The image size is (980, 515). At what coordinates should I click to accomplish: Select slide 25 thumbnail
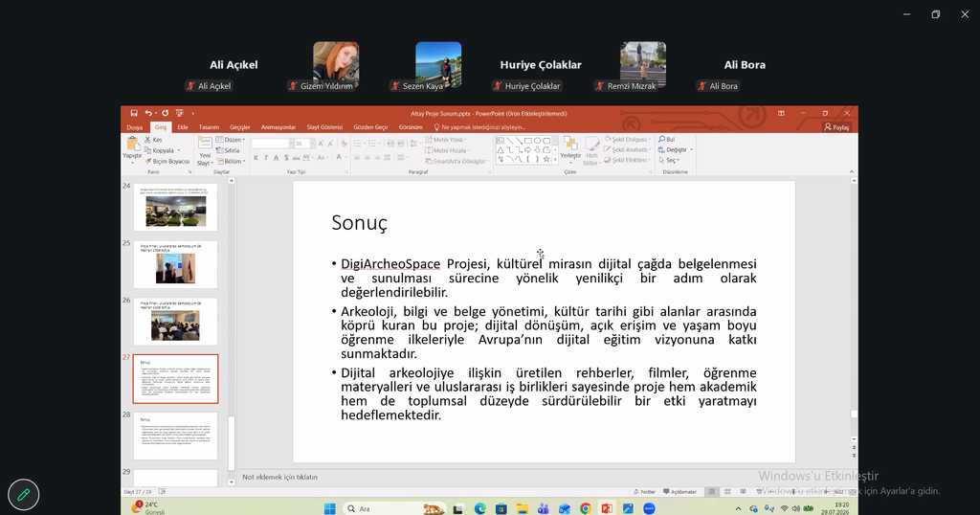176,264
